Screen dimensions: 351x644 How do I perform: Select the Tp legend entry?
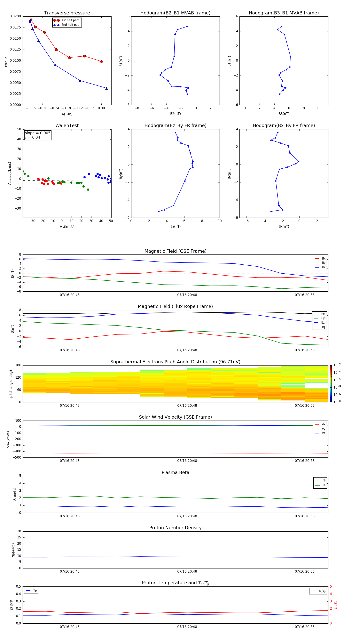click(x=31, y=591)
